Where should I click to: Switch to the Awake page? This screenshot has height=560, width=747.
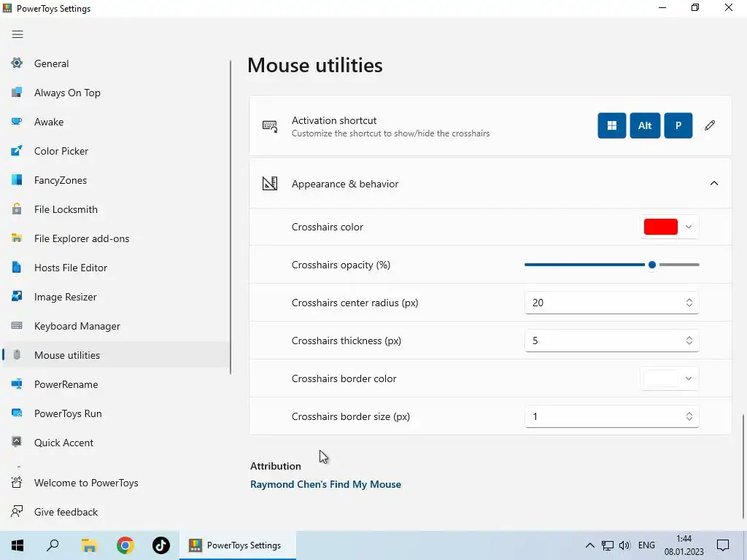point(115,122)
